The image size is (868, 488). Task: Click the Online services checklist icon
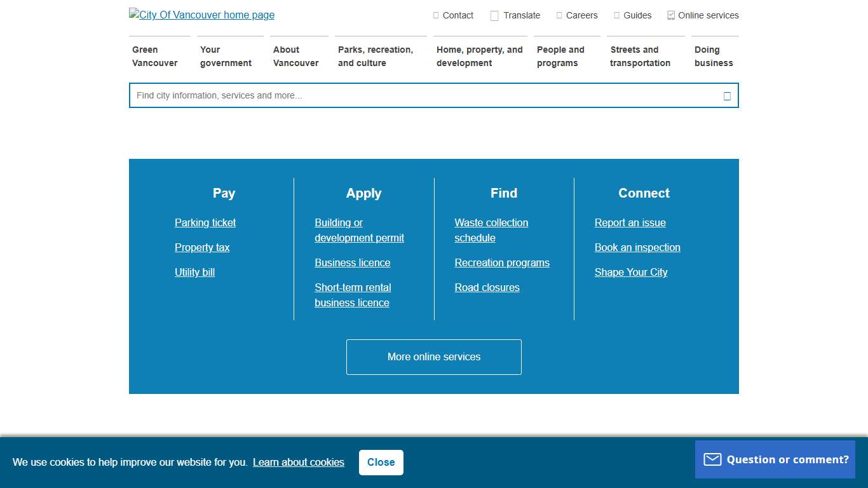(671, 15)
